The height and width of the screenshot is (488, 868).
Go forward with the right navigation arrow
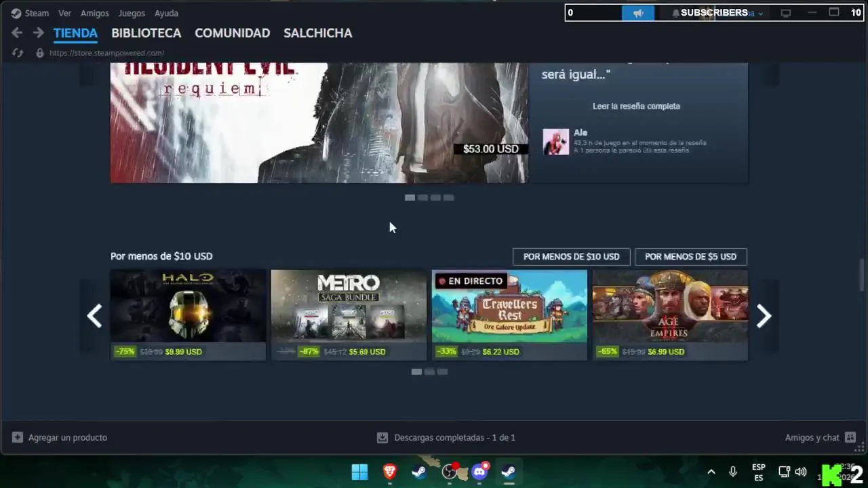[39, 33]
